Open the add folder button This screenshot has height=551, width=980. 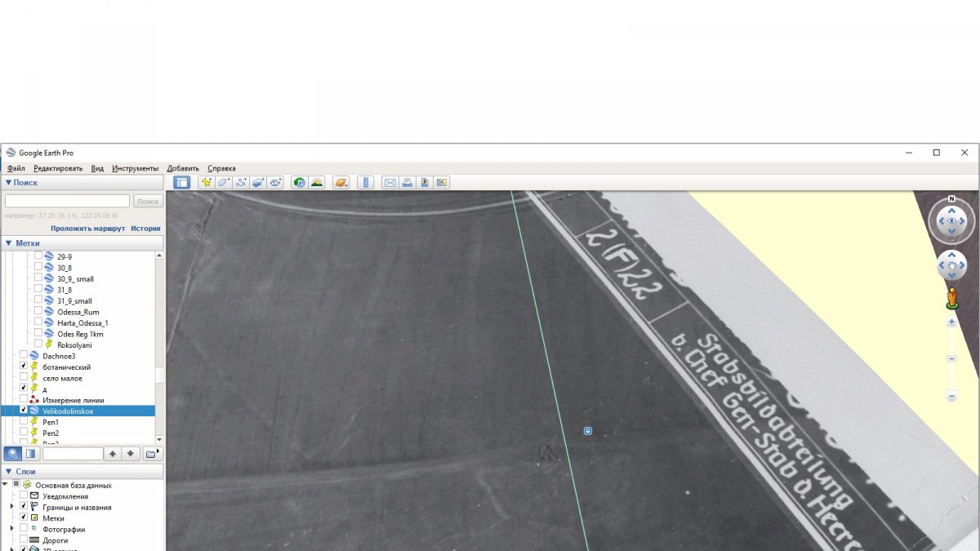tap(153, 453)
